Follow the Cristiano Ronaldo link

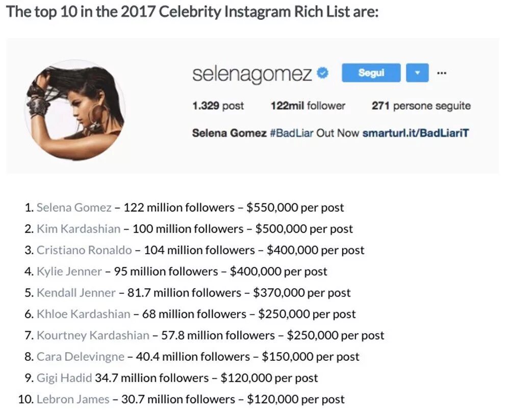coord(84,251)
